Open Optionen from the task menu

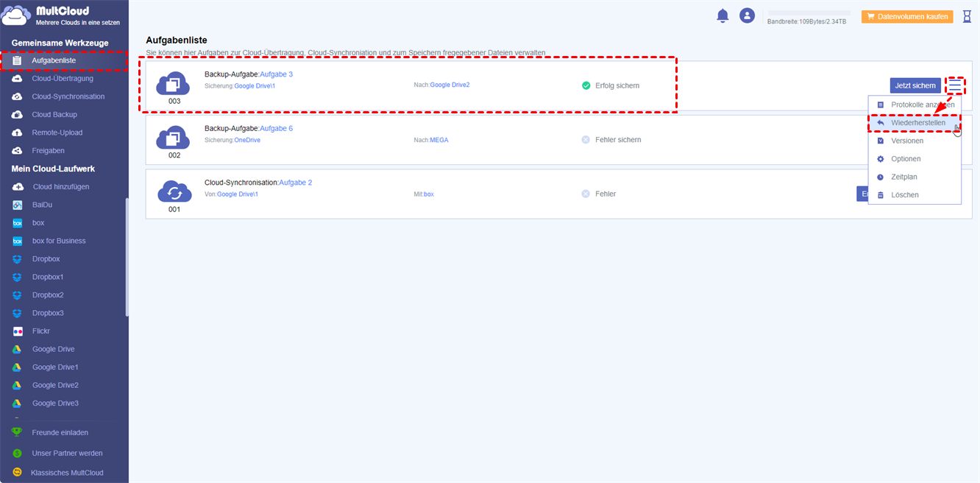point(915,159)
